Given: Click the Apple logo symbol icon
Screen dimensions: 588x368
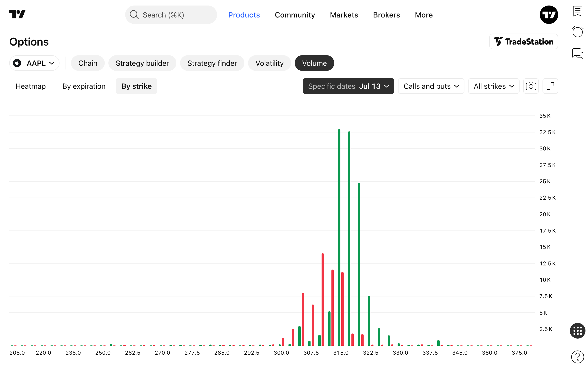Looking at the screenshot, I should [17, 63].
